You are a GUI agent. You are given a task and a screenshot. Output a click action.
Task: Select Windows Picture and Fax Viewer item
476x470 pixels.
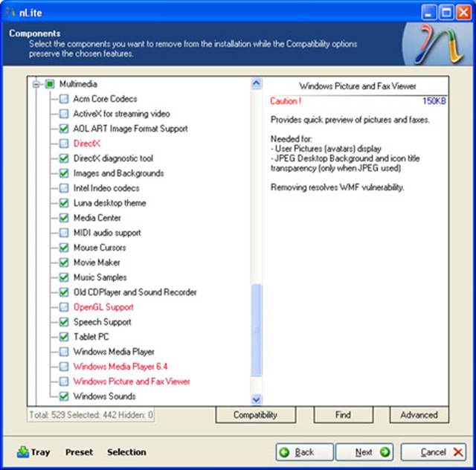tap(132, 382)
